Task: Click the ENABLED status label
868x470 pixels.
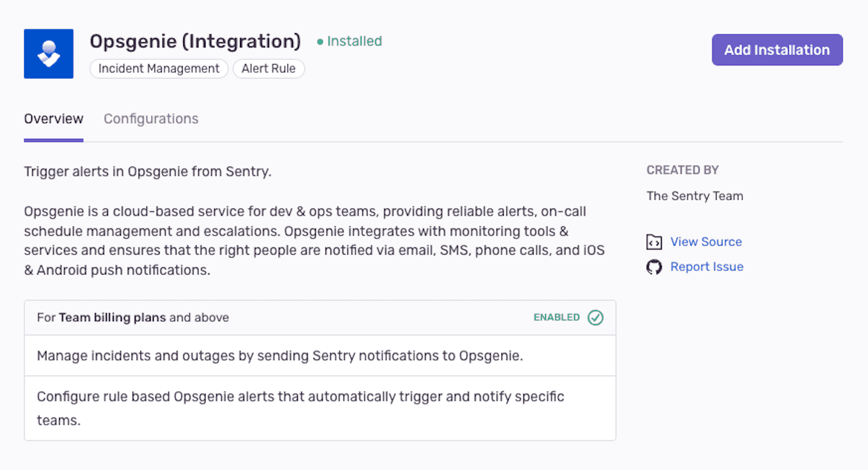Action: tap(556, 317)
